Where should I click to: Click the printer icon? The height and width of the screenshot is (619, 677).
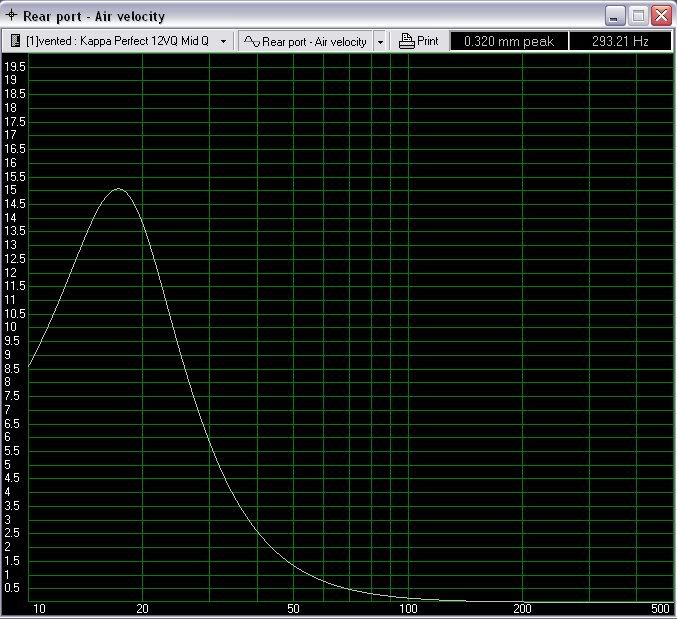[x=406, y=41]
